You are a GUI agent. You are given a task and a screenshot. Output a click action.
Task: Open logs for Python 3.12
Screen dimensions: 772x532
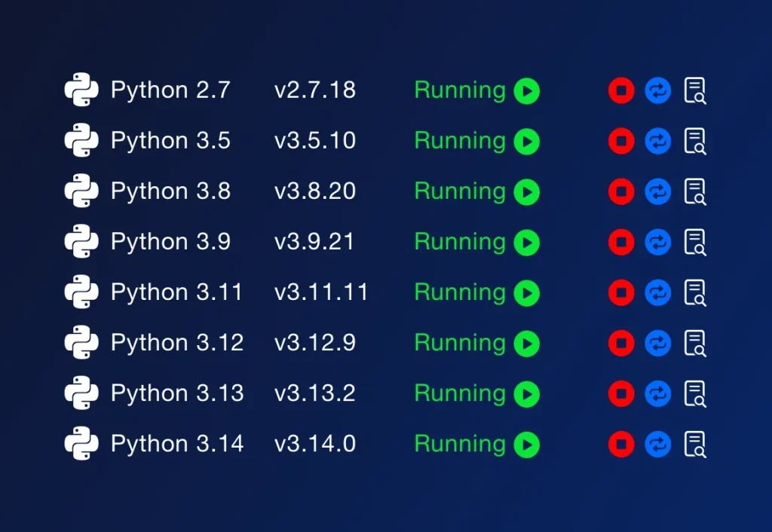point(695,343)
